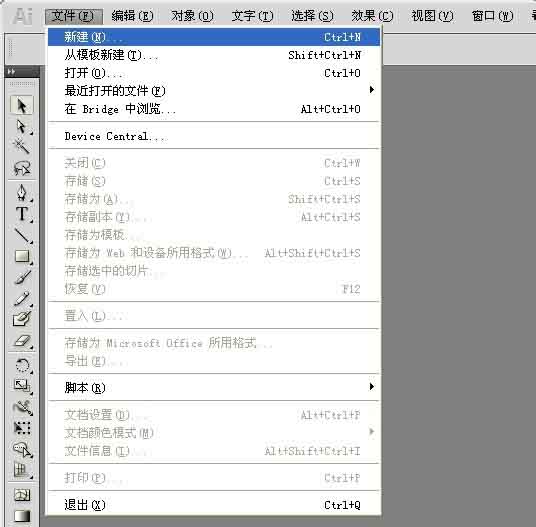The width and height of the screenshot is (536, 527).
Task: Open the 文件(F) menu
Action: pyautogui.click(x=73, y=16)
